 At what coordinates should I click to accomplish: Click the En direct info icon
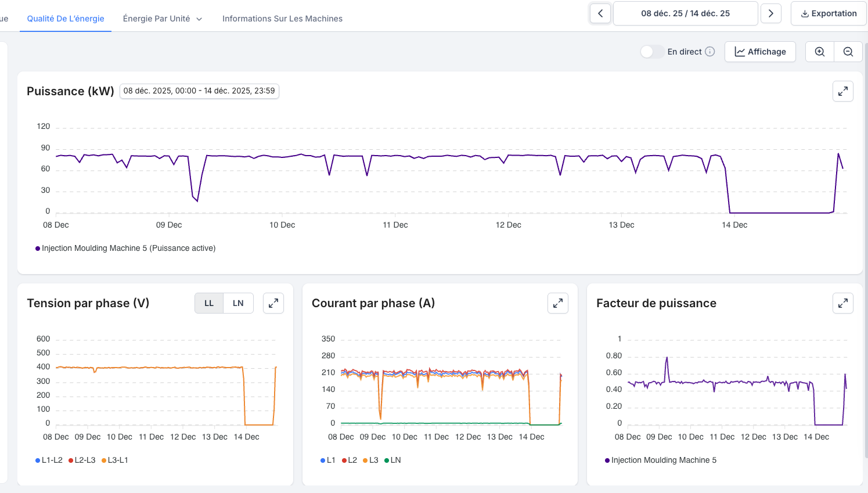[710, 52]
